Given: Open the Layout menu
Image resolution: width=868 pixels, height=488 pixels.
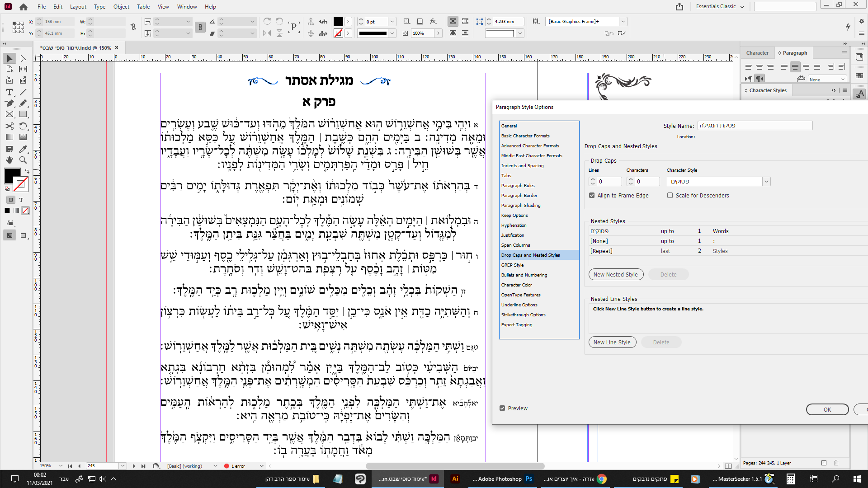Looking at the screenshot, I should tap(78, 7).
